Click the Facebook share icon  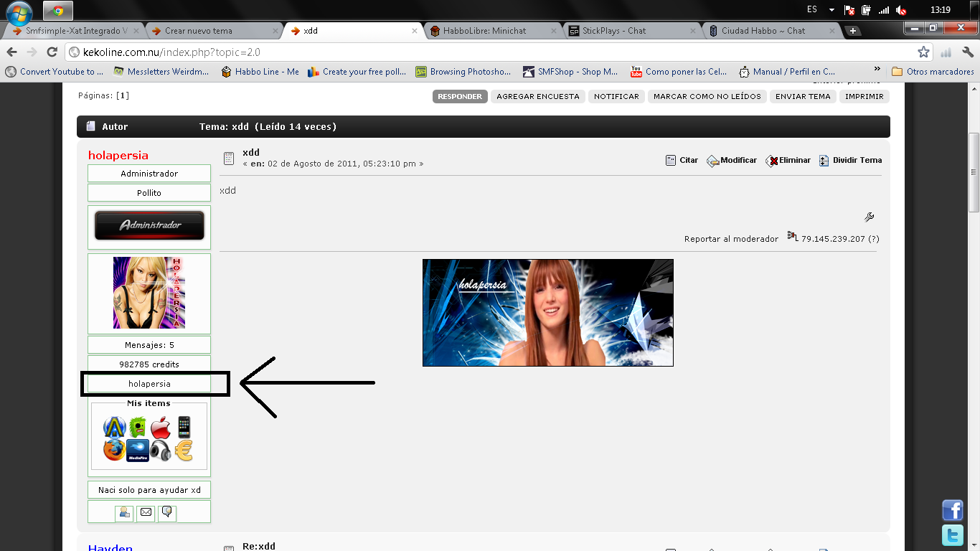tap(952, 510)
